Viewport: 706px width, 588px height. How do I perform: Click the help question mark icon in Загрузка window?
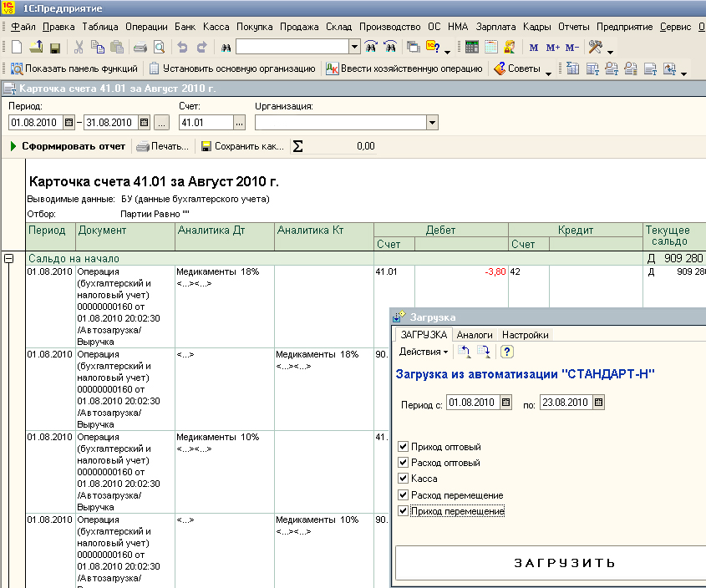pyautogui.click(x=507, y=352)
